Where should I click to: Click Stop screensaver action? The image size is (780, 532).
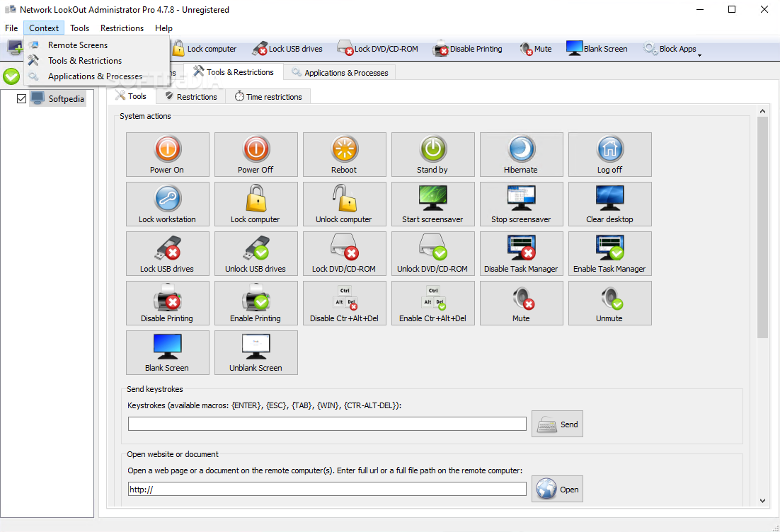522,204
